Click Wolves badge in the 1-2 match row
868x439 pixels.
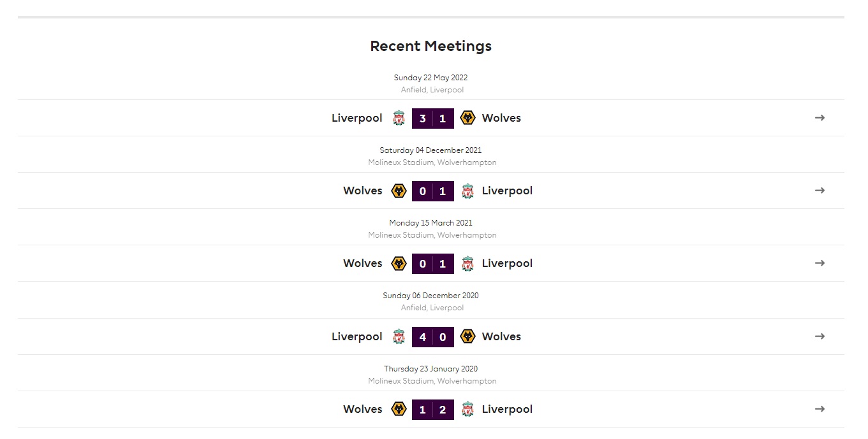click(x=399, y=409)
